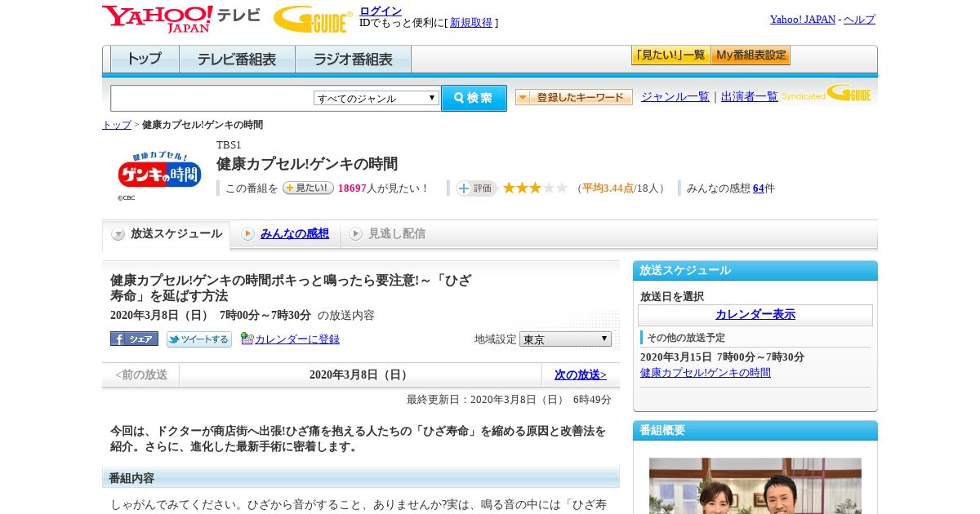980x514 pixels.
Task: Open the テレビ番組表 tab
Action: tap(237, 60)
